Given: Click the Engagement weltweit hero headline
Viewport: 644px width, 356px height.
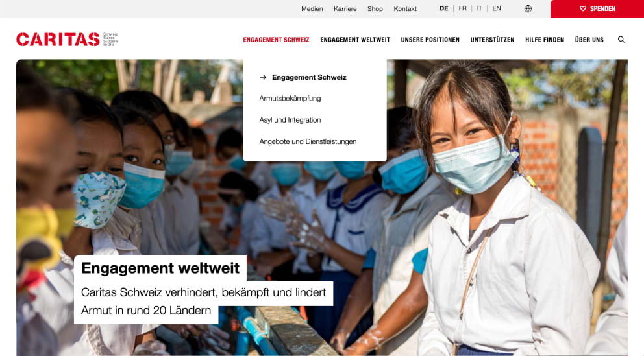Looking at the screenshot, I should (160, 268).
